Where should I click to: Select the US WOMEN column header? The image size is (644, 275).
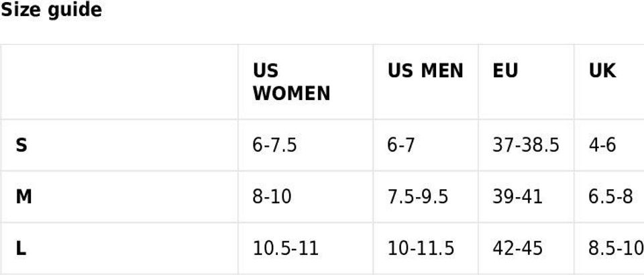click(x=291, y=82)
